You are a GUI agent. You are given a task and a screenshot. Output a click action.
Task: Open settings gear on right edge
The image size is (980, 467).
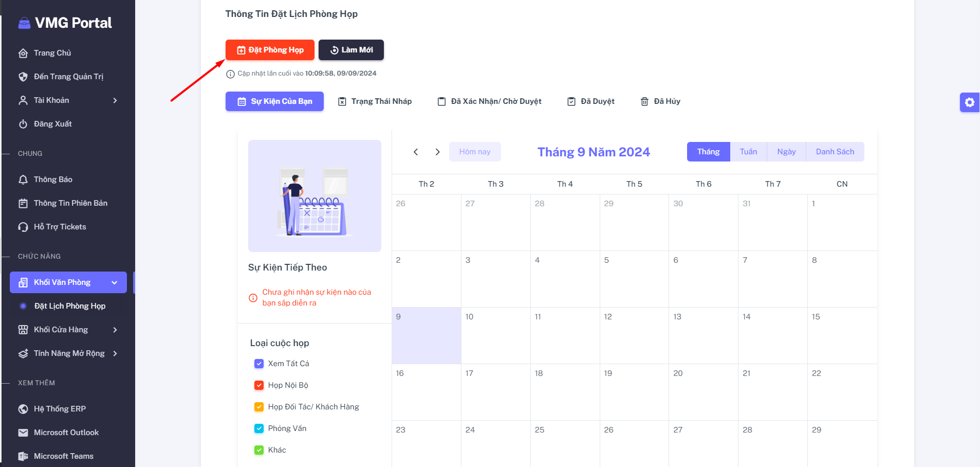(969, 102)
